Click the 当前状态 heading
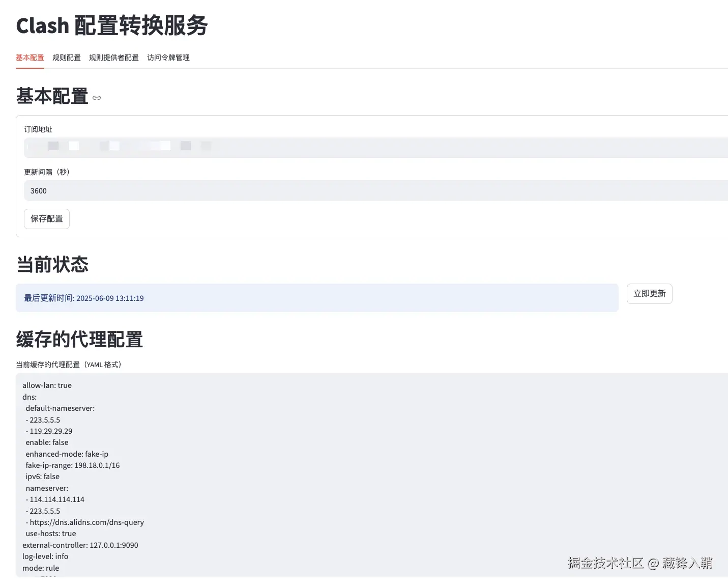 coord(52,265)
